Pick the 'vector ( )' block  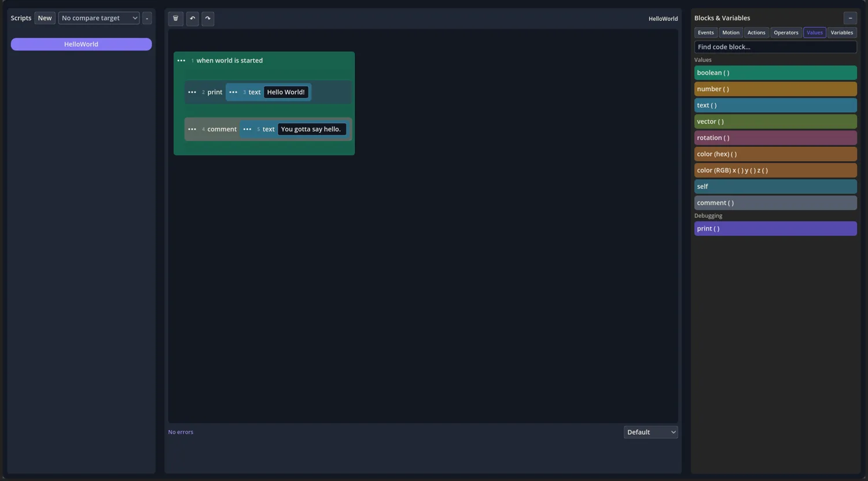tap(775, 121)
